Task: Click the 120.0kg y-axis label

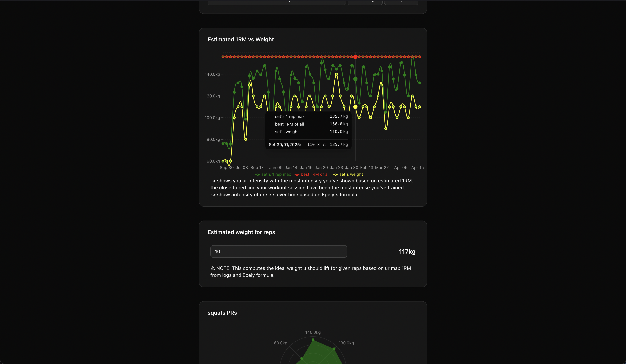Action: (x=212, y=96)
